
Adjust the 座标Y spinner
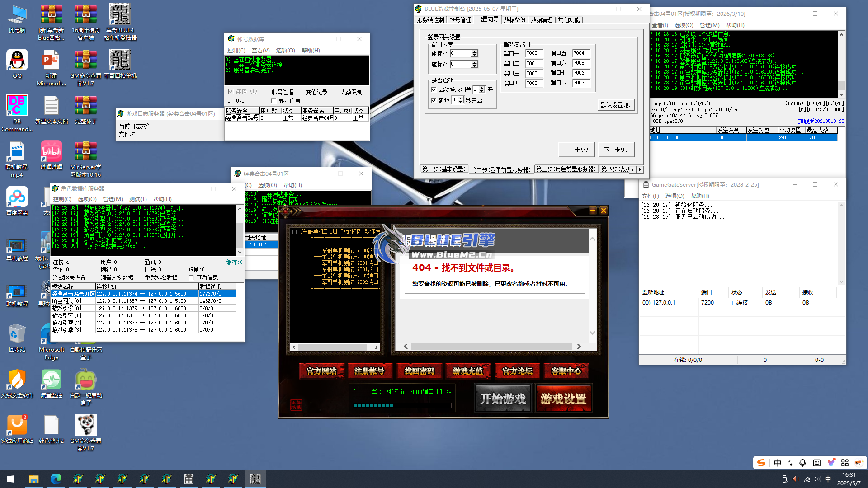[x=474, y=64]
